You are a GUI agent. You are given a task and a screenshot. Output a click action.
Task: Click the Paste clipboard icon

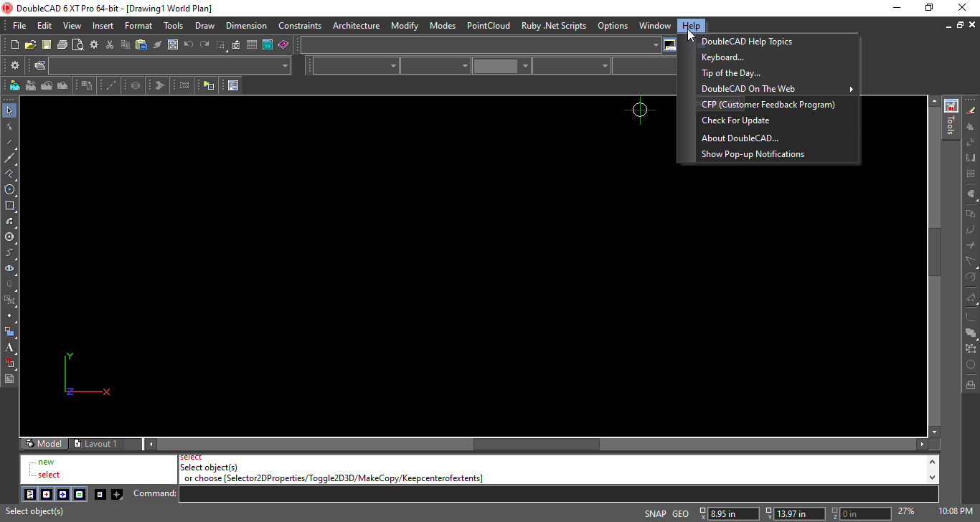tap(141, 44)
